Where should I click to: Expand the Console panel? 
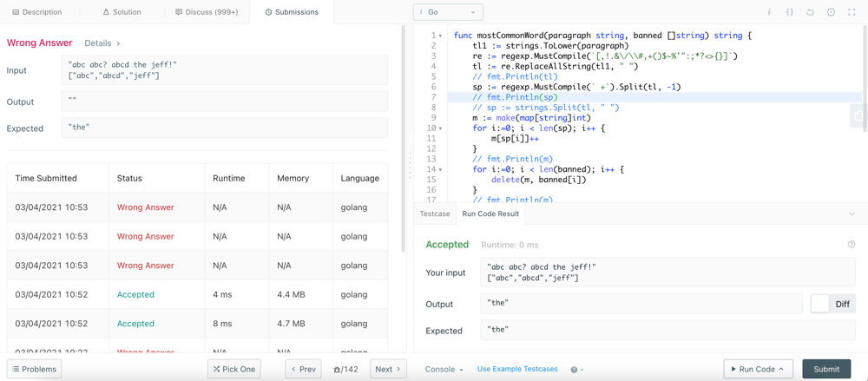click(x=444, y=370)
